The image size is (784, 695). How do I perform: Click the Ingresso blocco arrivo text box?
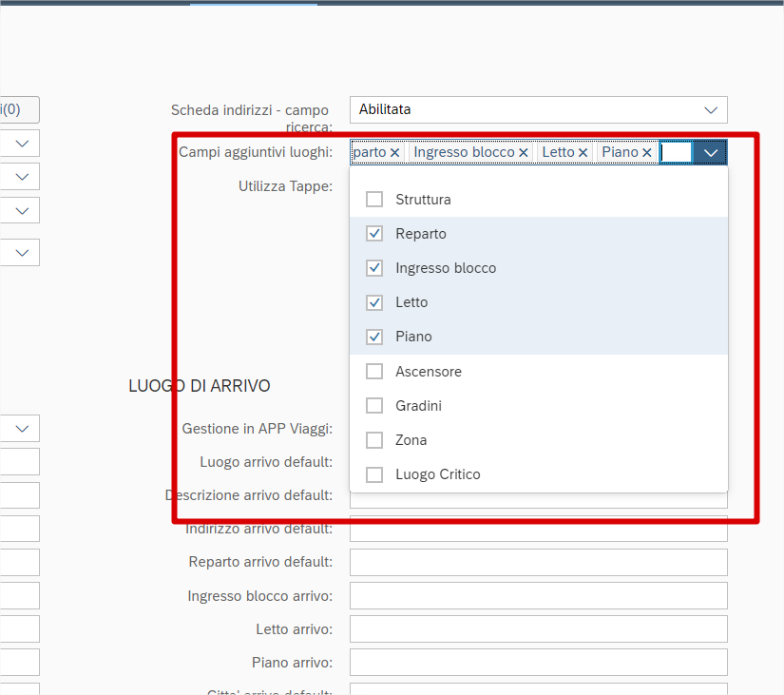click(538, 595)
